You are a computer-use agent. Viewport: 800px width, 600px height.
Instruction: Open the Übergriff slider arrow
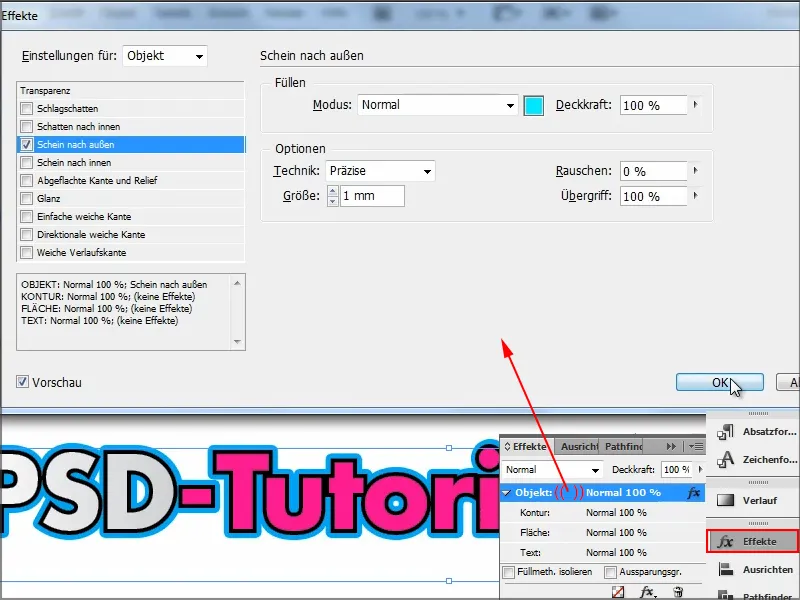pyautogui.click(x=695, y=196)
